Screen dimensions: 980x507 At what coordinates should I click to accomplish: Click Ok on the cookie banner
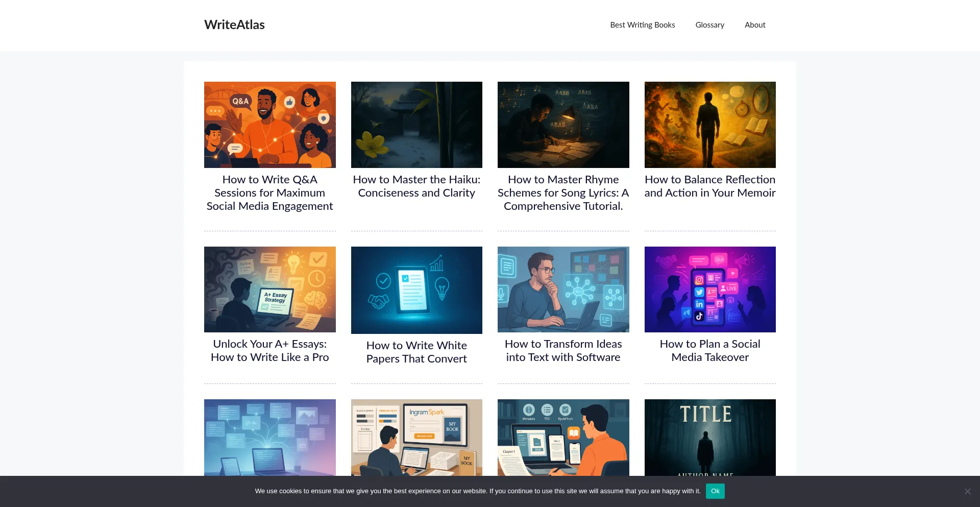[x=715, y=491]
